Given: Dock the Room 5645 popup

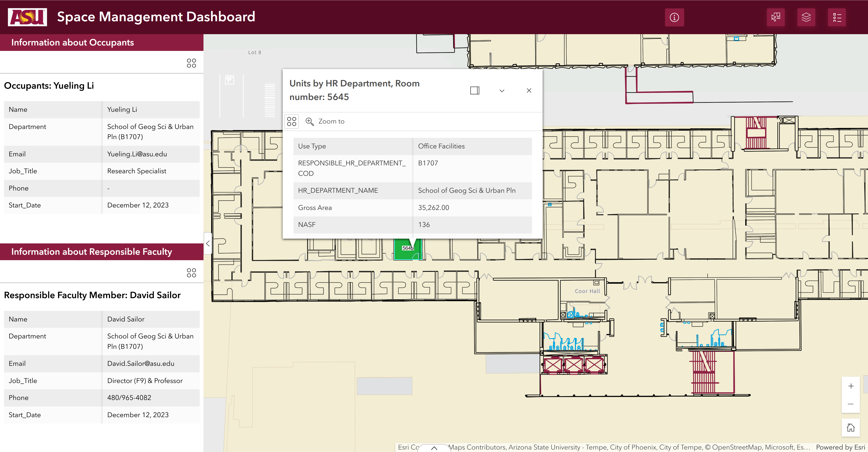Looking at the screenshot, I should point(474,90).
